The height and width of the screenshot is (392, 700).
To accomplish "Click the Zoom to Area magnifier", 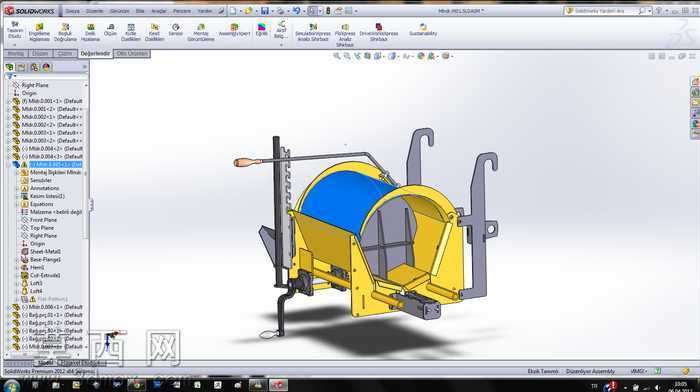I will coord(347,56).
